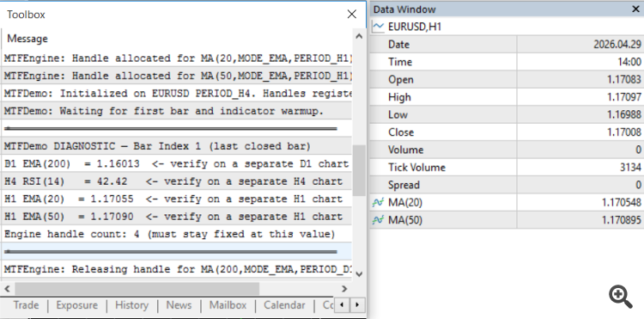Click the horizontal scrollbar left arrow
644x319 pixels.
coord(8,289)
